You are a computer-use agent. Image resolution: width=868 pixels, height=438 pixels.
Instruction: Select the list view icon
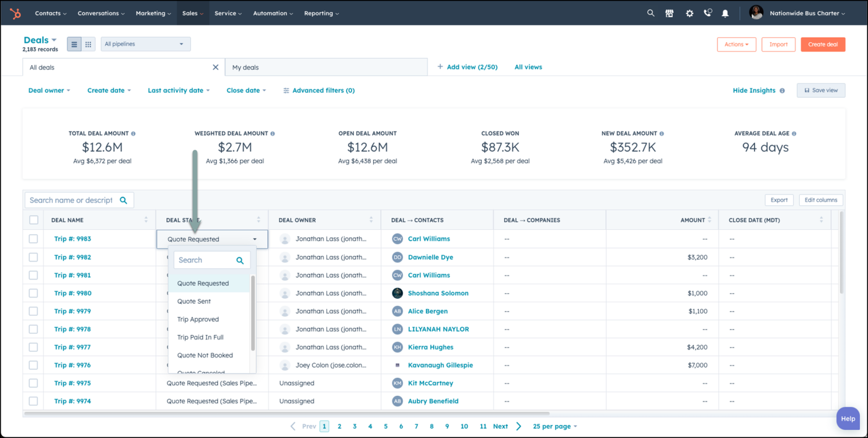tap(74, 44)
